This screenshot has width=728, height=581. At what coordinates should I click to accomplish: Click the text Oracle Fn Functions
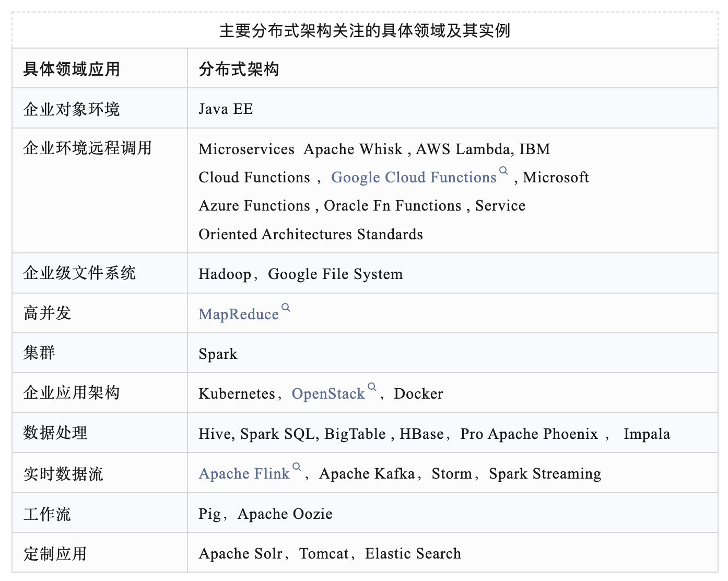[393, 206]
